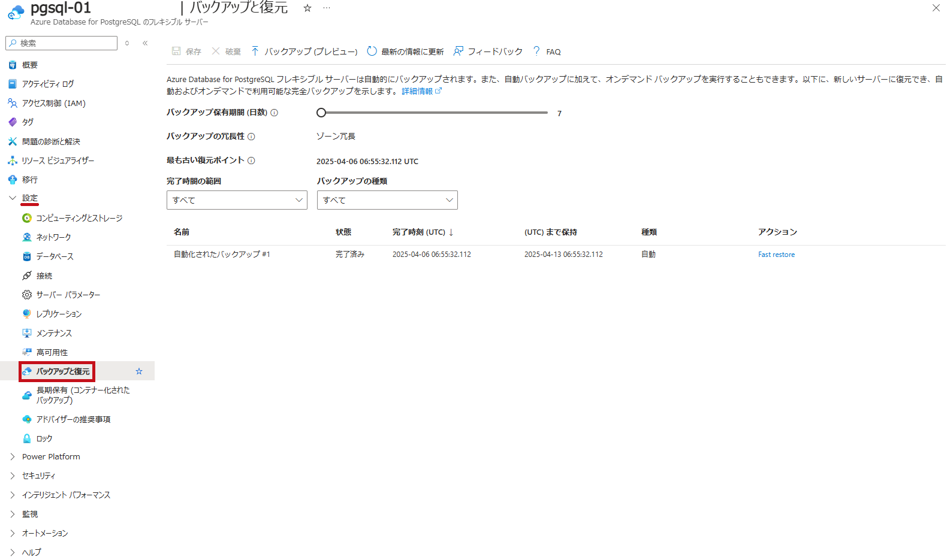
Task: Click the 概要 overview icon in sidebar
Action: click(12, 65)
